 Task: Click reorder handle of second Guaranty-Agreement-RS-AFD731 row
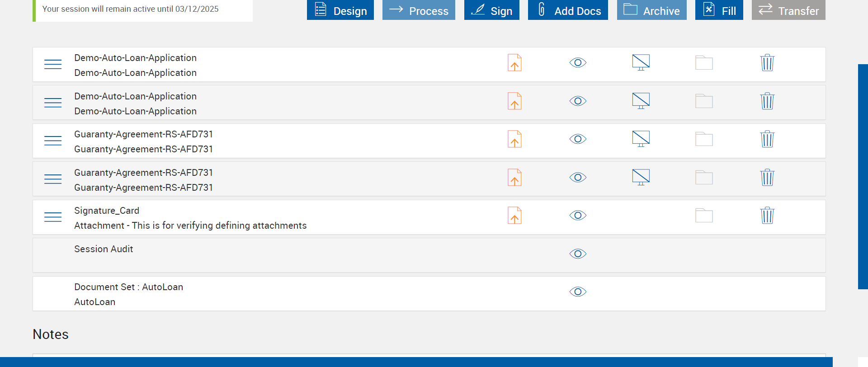[x=53, y=179]
